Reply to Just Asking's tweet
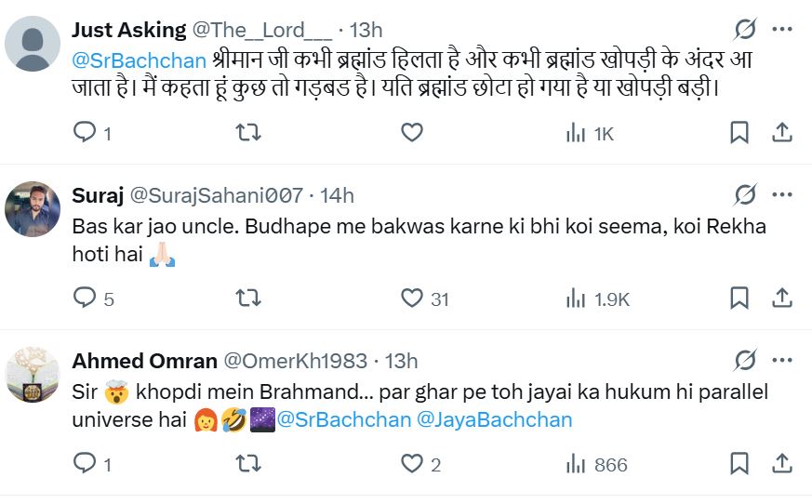 (86, 133)
